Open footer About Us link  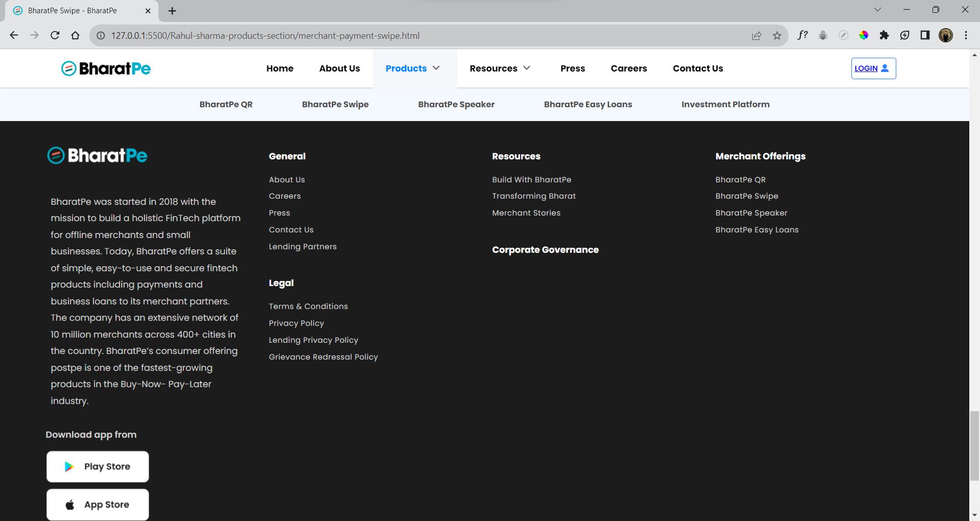tap(287, 180)
